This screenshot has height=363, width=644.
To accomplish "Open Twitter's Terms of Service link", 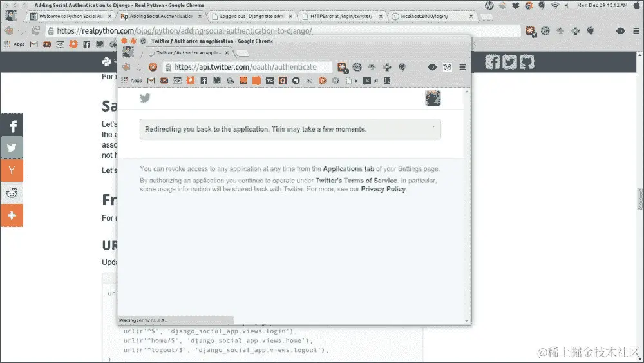I will (x=356, y=181).
